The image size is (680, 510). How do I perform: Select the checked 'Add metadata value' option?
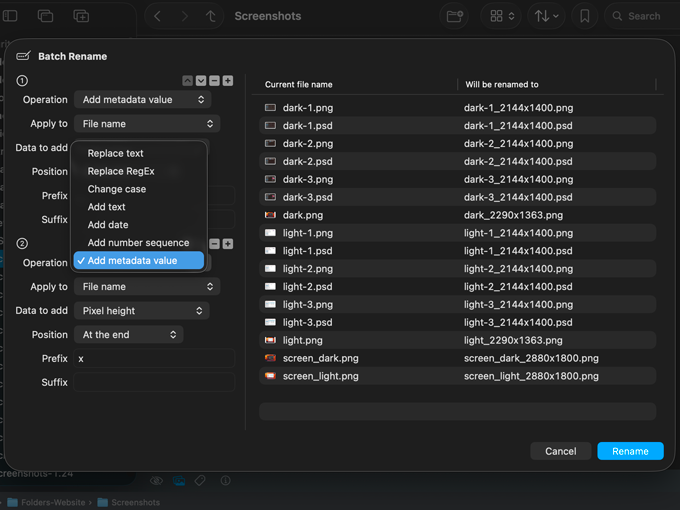pyautogui.click(x=132, y=261)
